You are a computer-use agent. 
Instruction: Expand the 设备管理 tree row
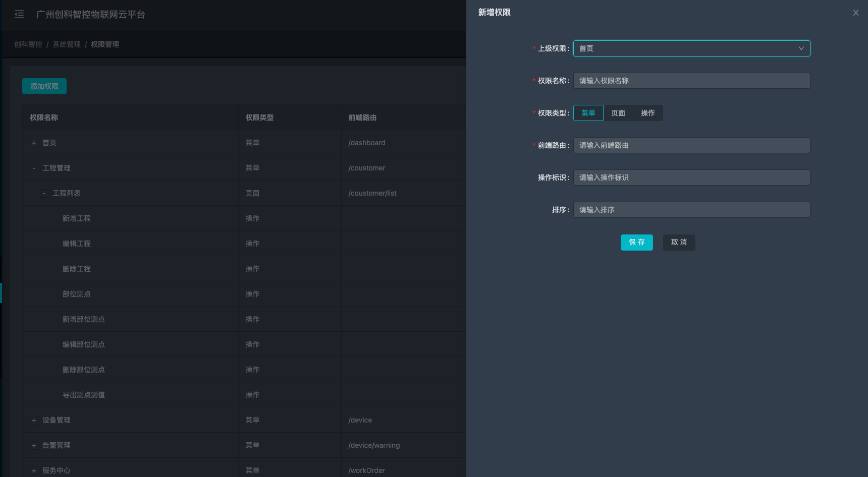pos(34,421)
